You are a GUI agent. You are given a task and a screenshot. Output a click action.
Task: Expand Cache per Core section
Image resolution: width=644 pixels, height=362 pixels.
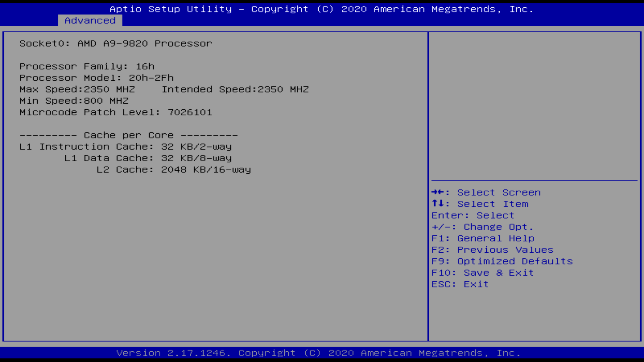(x=128, y=135)
